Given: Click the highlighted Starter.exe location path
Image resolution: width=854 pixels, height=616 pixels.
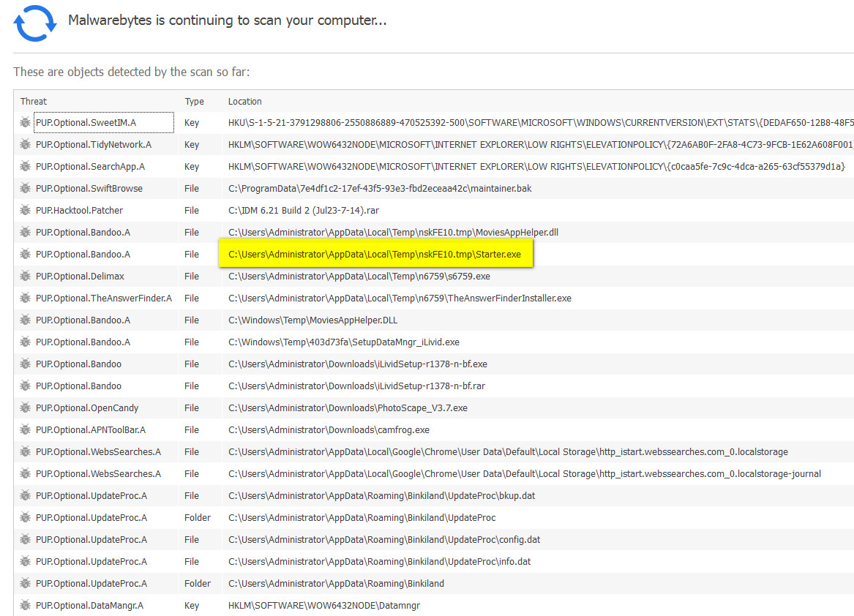Looking at the screenshot, I should click(x=375, y=255).
